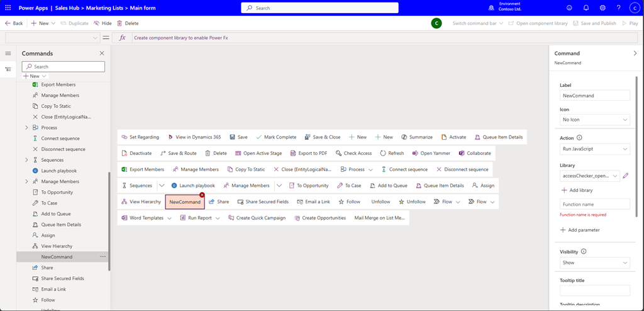Click Connect sequence on the command bar
644x311 pixels.
(404, 169)
